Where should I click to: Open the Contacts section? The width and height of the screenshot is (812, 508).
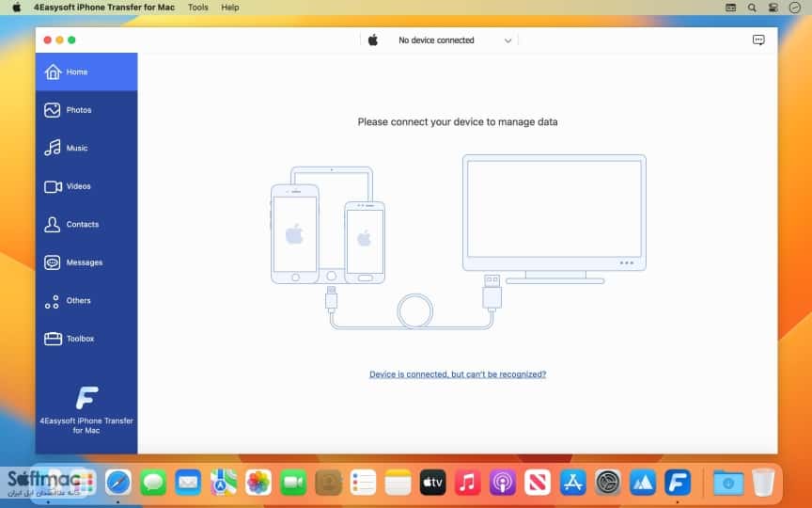click(86, 225)
